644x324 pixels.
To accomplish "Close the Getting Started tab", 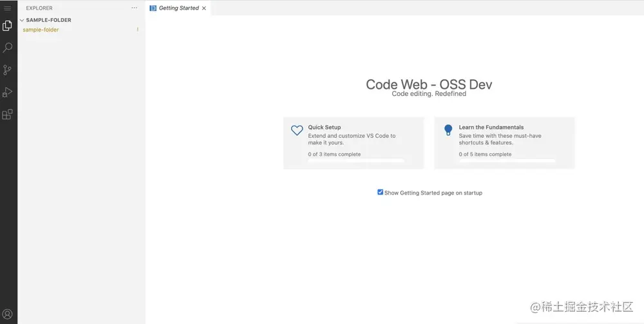I will pos(204,8).
